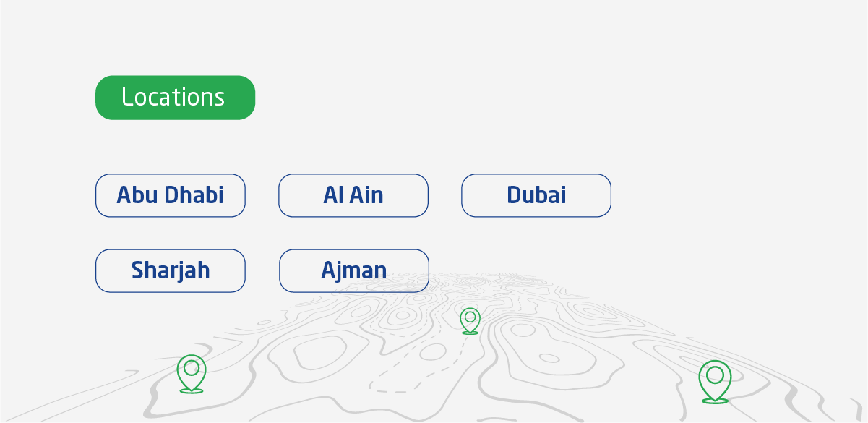Click the Dubai text label
The height and width of the screenshot is (423, 868).
click(x=536, y=195)
